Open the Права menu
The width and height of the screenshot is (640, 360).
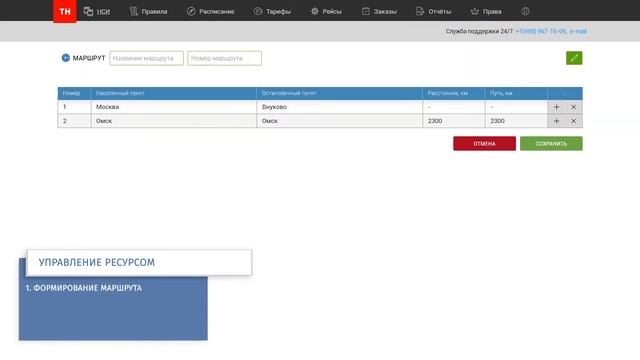coord(486,11)
